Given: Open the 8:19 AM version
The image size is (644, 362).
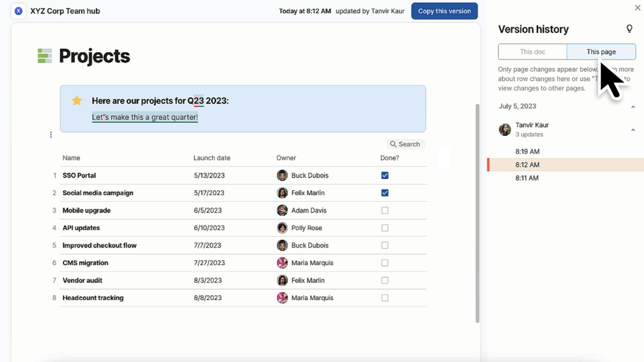Looking at the screenshot, I should (x=527, y=152).
